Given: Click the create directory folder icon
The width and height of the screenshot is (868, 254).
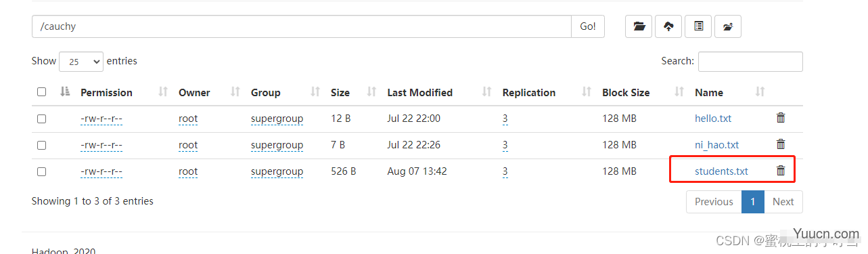Looking at the screenshot, I should [x=639, y=26].
